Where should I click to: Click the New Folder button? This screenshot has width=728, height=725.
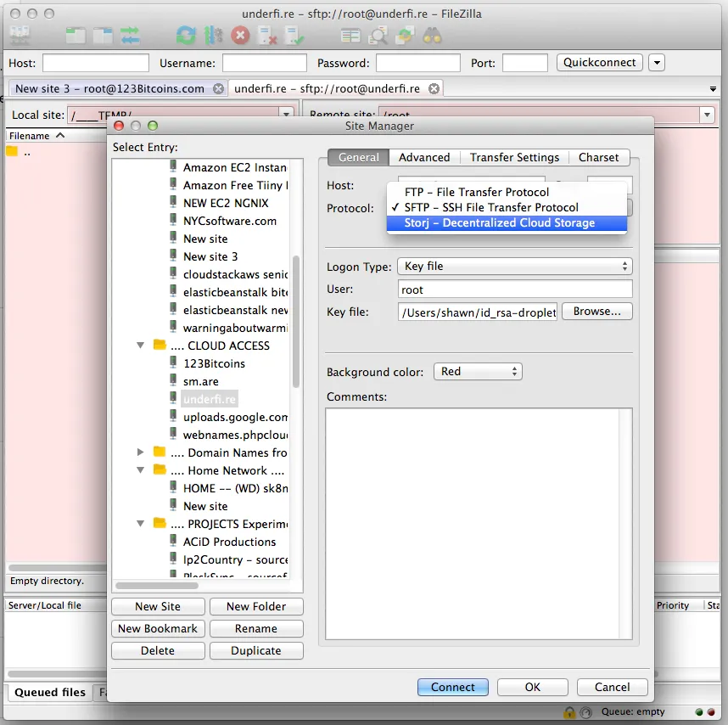pos(256,606)
